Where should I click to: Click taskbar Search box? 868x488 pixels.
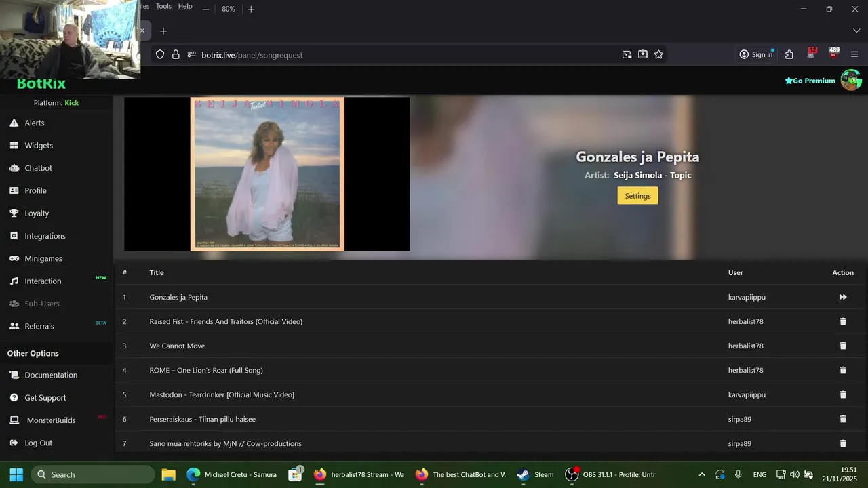92,474
